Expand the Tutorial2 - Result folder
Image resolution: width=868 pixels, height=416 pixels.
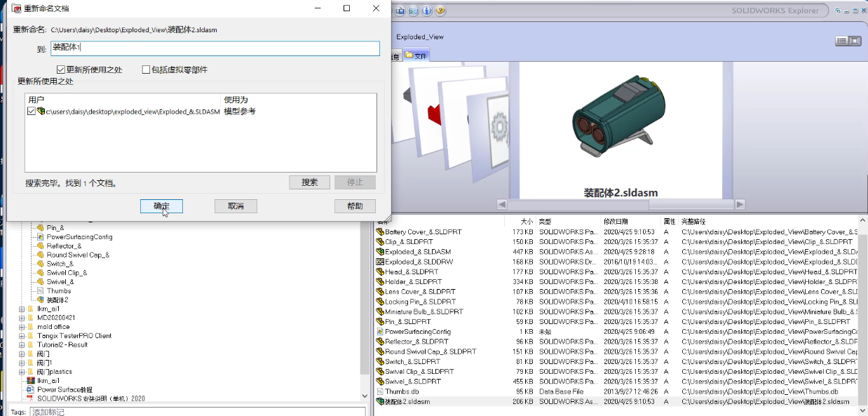click(22, 344)
